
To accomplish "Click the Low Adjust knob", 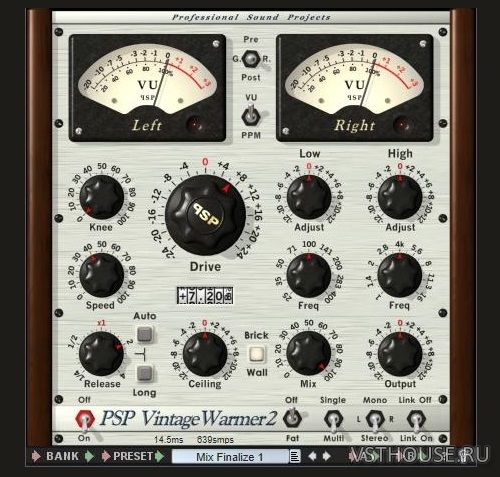I will coord(309,197).
